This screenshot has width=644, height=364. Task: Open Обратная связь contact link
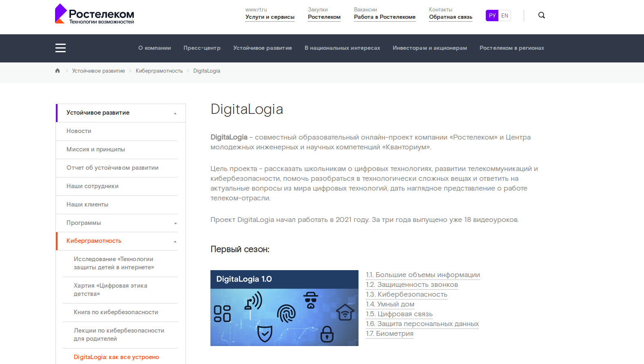click(450, 17)
